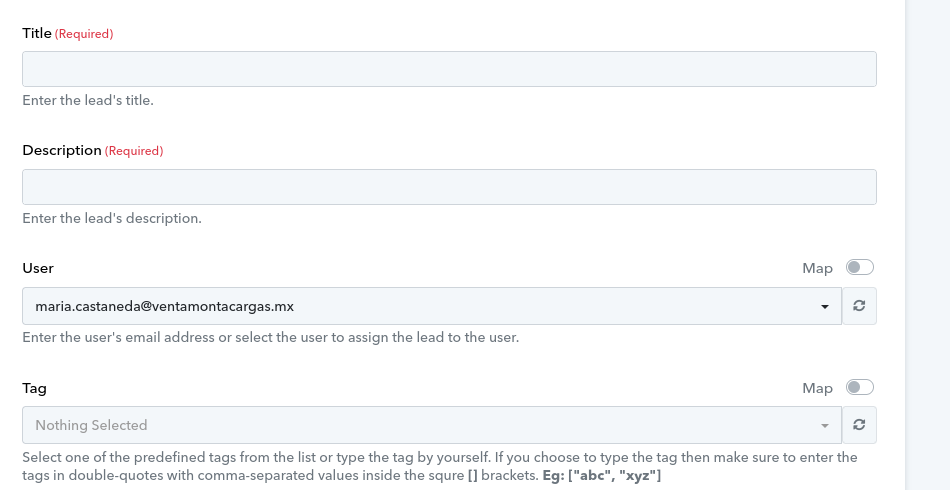Click the Title field label

pyautogui.click(x=37, y=33)
